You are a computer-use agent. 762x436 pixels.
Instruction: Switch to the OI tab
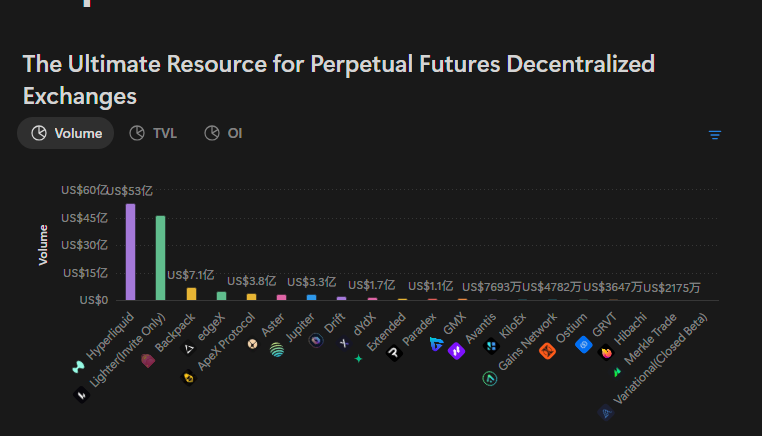coord(223,133)
